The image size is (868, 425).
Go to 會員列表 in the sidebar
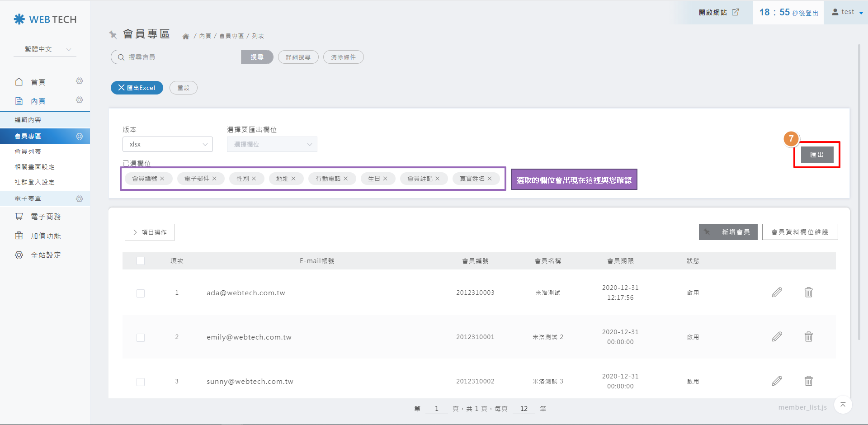(28, 151)
